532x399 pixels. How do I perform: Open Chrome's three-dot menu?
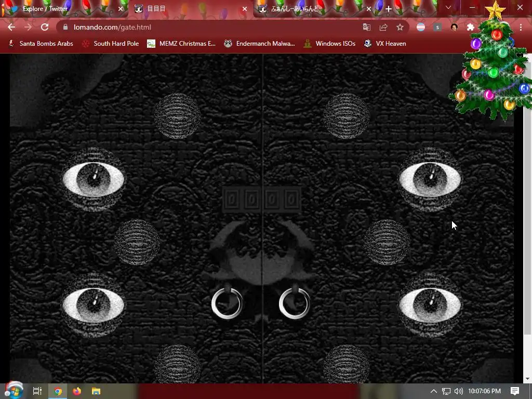[x=521, y=27]
